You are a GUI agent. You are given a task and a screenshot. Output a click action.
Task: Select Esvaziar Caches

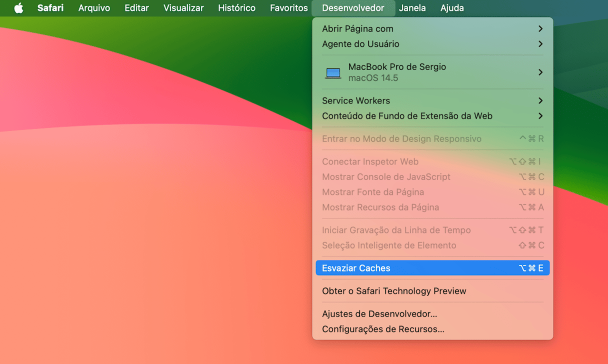432,268
